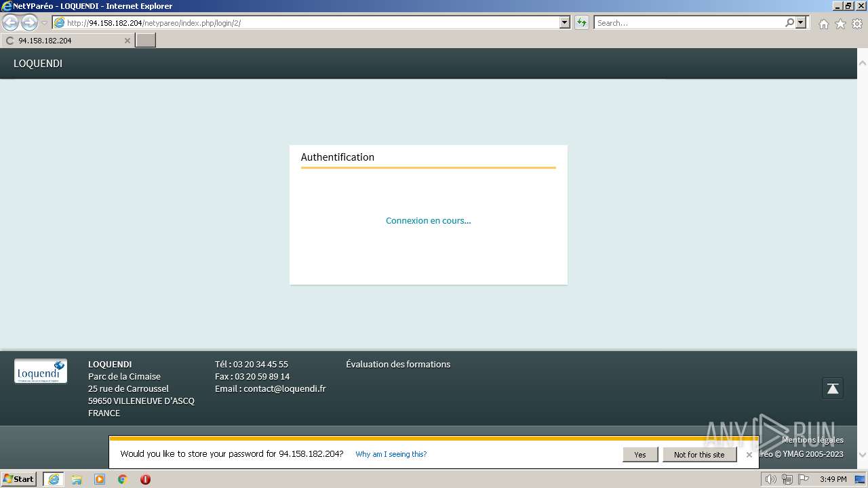Click the search magnifier icon
The width and height of the screenshot is (868, 488).
[789, 22]
